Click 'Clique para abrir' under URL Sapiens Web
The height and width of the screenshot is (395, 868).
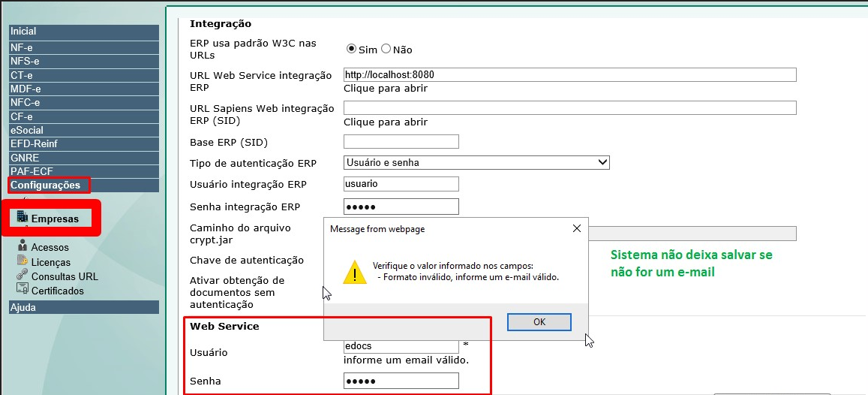386,122
